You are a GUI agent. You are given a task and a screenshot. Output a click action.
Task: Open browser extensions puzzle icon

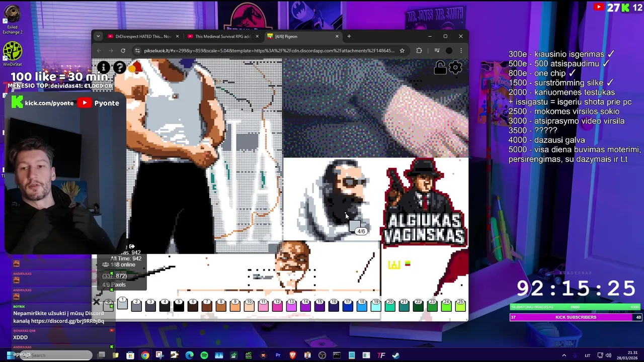pyautogui.click(x=419, y=50)
